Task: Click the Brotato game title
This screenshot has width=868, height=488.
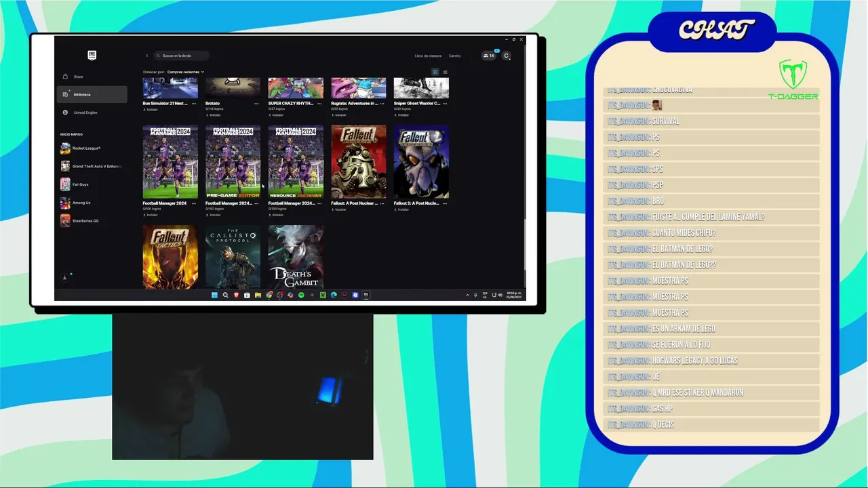Action: click(x=212, y=104)
